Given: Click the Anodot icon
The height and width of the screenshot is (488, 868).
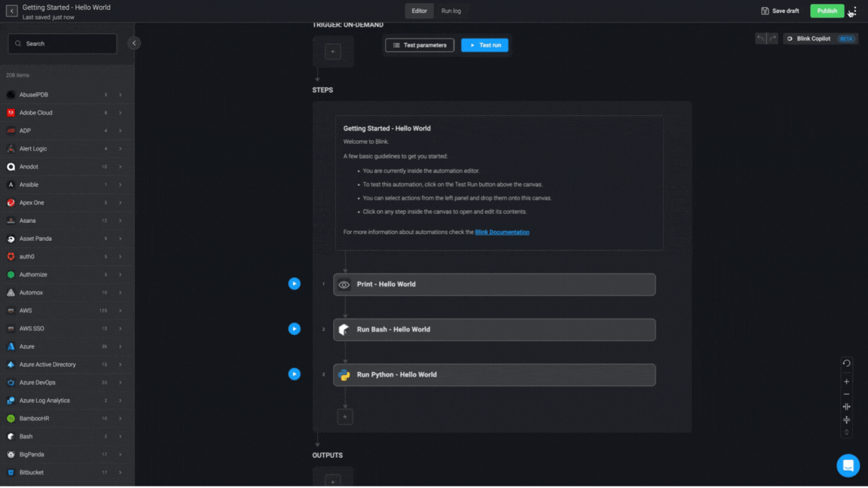Looking at the screenshot, I should pos(11,166).
